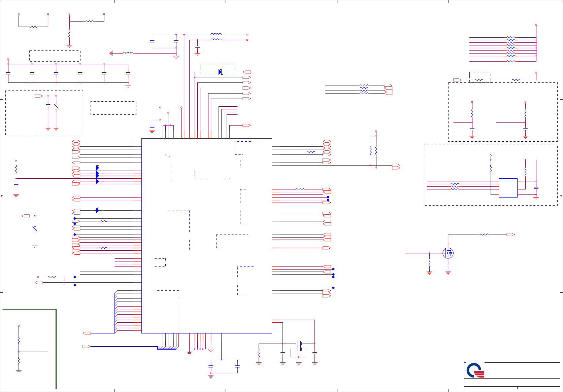563x392 pixels.
Task: Select the MOSFET transistor symbol
Action: tap(448, 253)
